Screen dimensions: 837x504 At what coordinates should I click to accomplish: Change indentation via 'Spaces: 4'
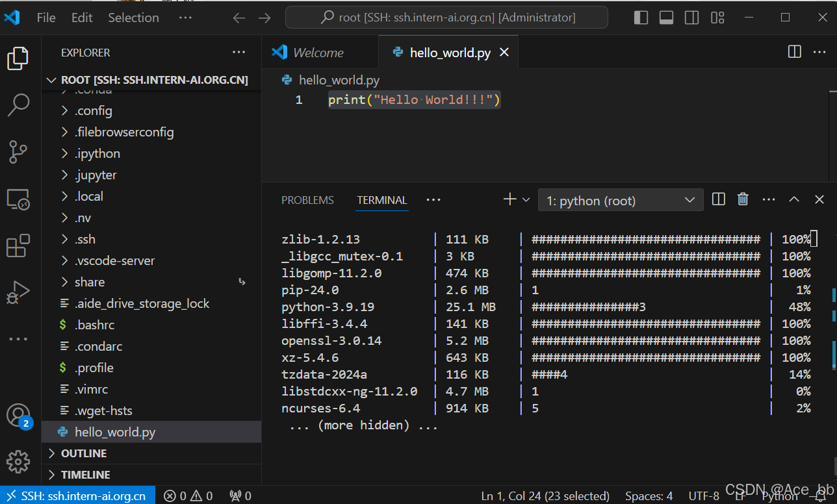pyautogui.click(x=649, y=496)
